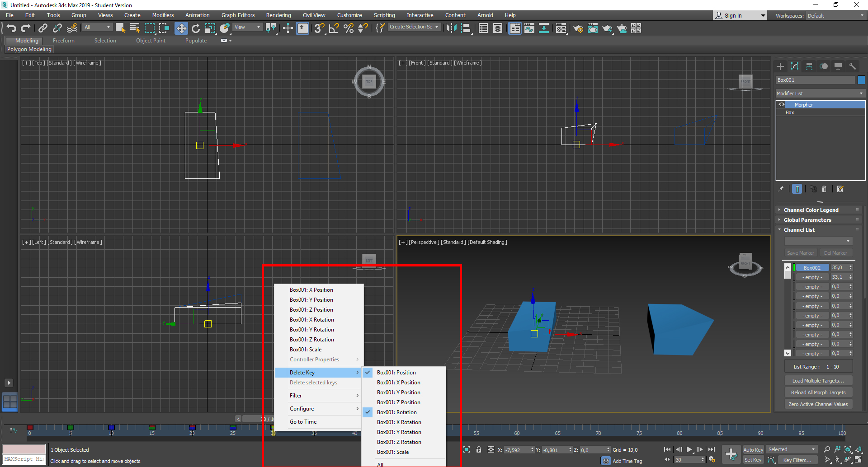
Task: Click the Box001 object color swatch
Action: coord(861,80)
